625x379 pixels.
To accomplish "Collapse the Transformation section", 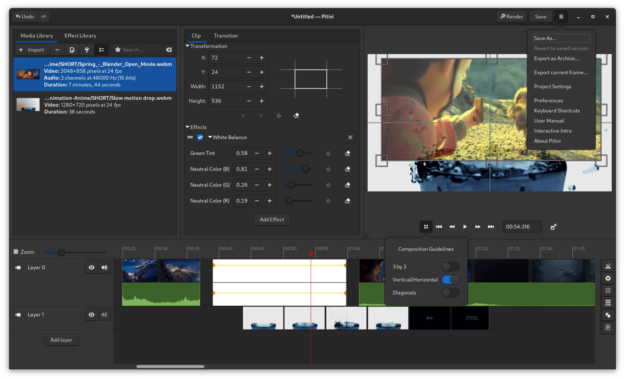I will (206, 46).
